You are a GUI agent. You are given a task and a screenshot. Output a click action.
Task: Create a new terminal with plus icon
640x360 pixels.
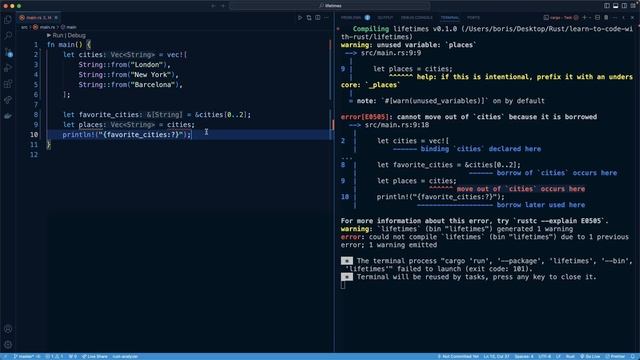pos(584,18)
